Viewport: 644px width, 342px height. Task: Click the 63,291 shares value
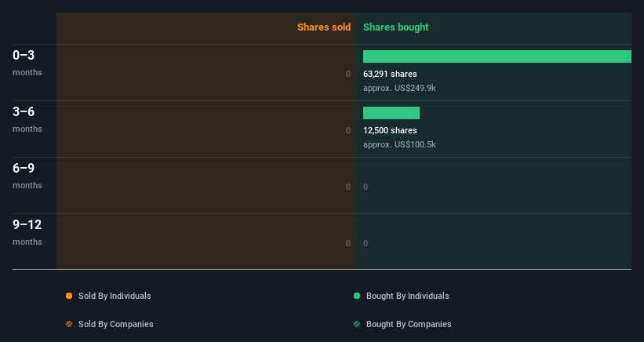pyautogui.click(x=390, y=74)
